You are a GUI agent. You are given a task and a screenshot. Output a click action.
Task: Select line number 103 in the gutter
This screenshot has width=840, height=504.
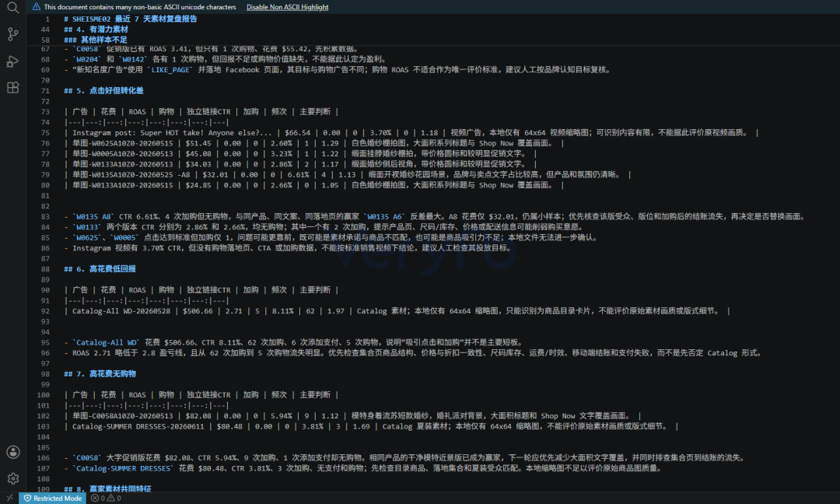click(x=44, y=426)
